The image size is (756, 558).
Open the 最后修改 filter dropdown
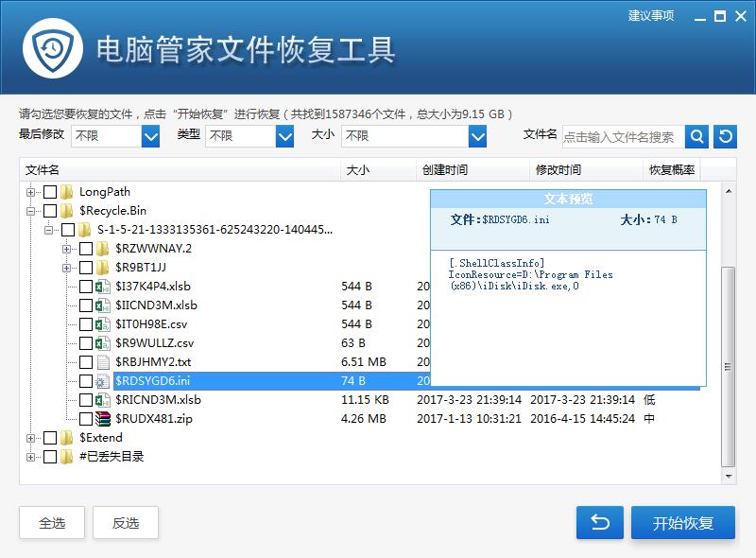150,137
